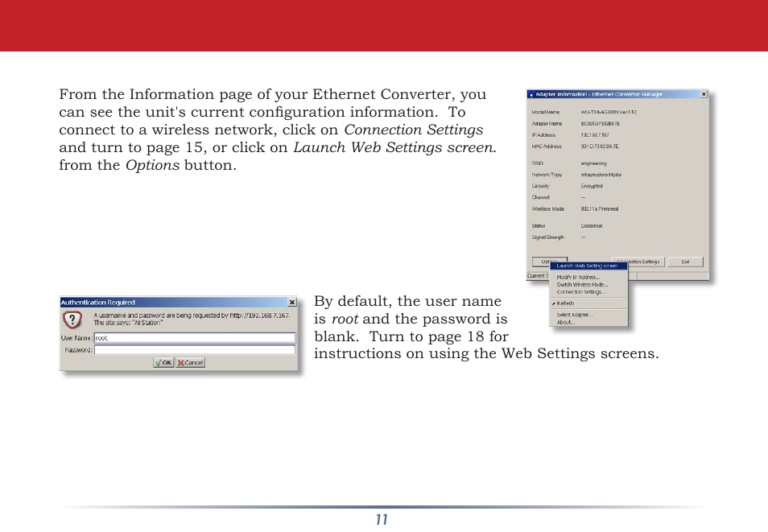Click the Signal Strength label
The height and width of the screenshot is (532, 768).
[548, 237]
